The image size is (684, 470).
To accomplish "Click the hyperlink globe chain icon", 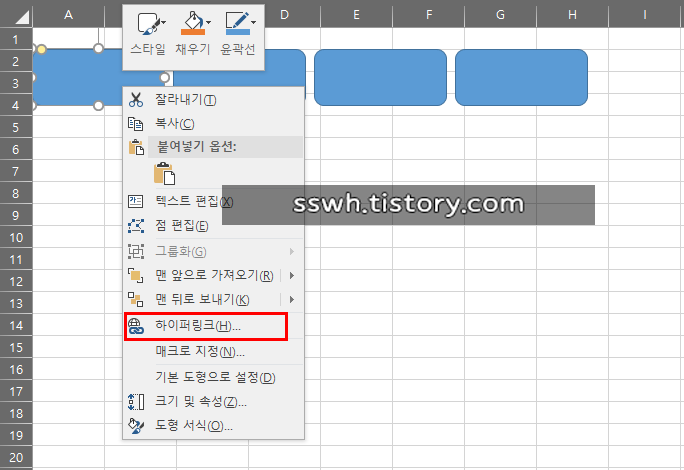I will coord(136,326).
